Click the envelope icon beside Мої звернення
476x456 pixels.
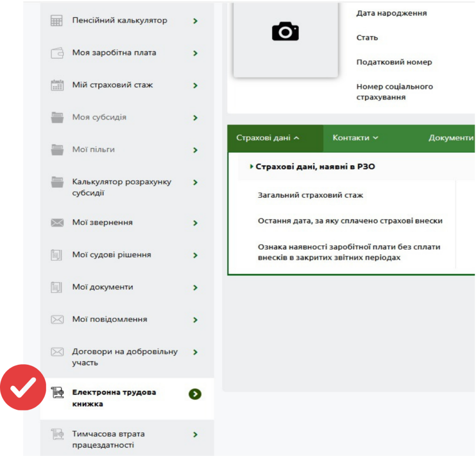coord(57,223)
